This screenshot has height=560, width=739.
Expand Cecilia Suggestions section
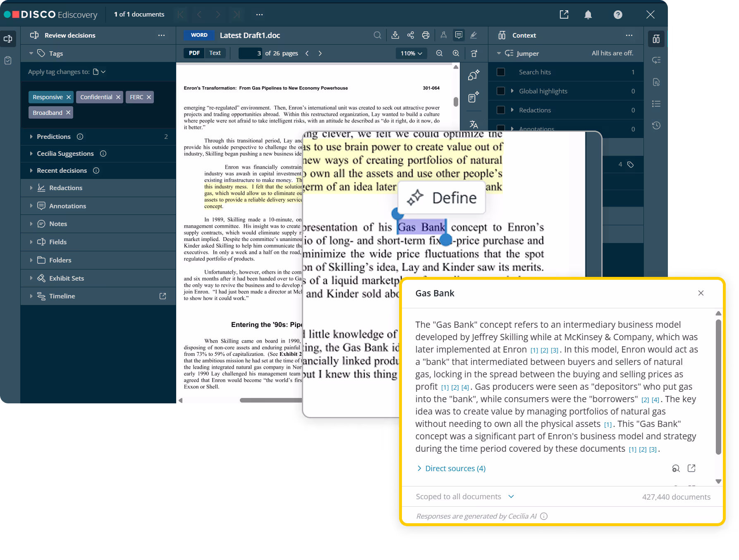tap(31, 153)
